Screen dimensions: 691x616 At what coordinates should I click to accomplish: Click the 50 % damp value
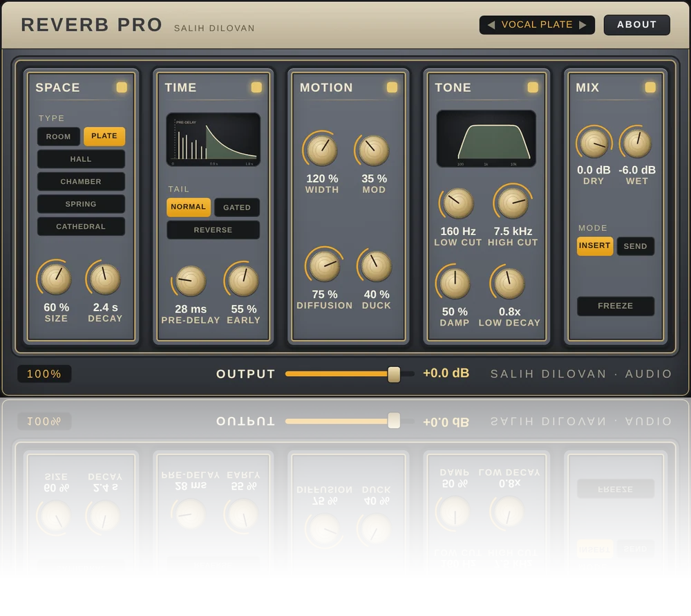tap(455, 312)
